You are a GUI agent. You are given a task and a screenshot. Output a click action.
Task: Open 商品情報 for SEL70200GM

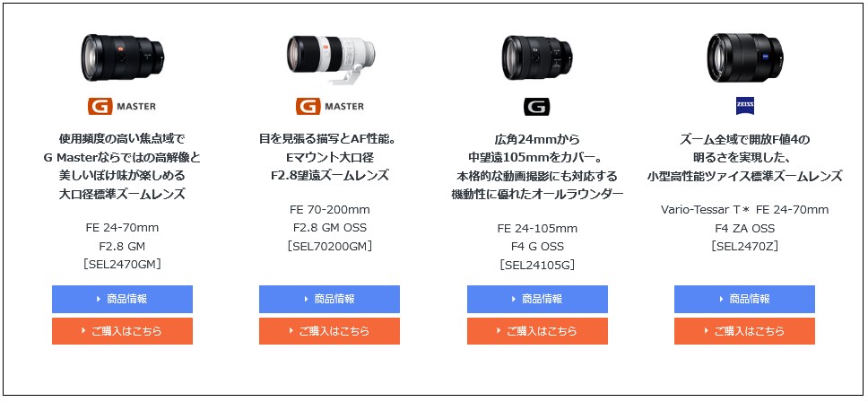click(x=329, y=299)
